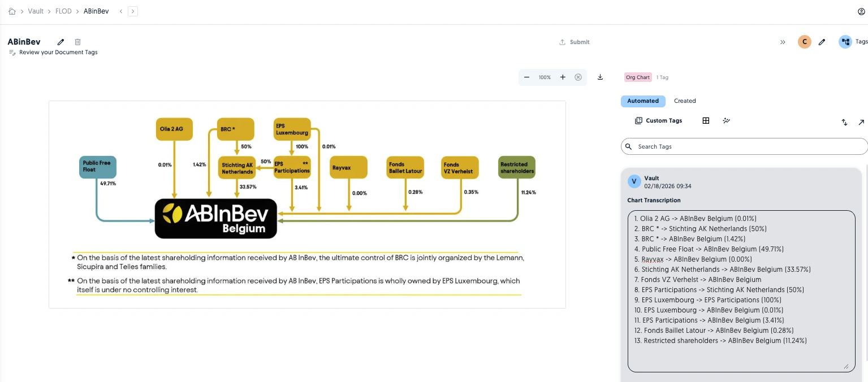Select the ABinBev breadcrumb item

click(x=96, y=11)
